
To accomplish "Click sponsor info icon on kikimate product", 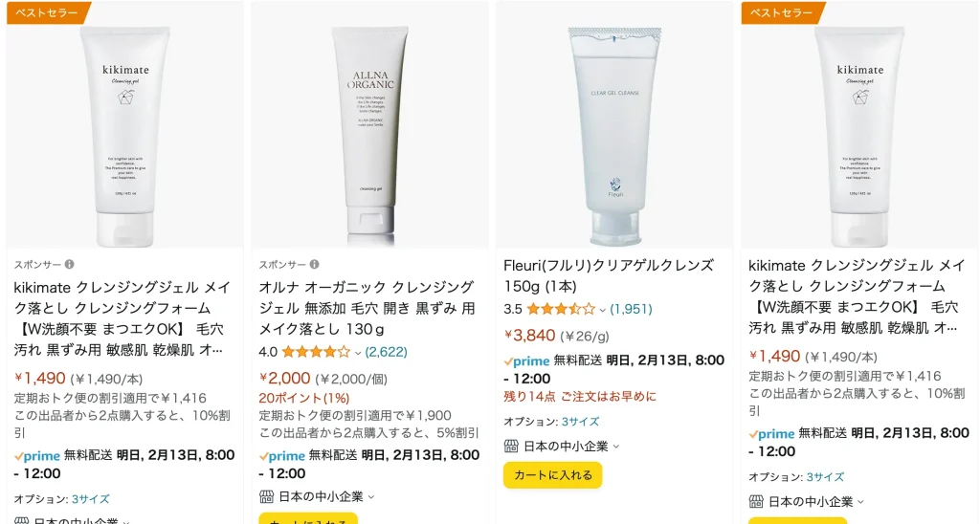I will click(x=69, y=264).
